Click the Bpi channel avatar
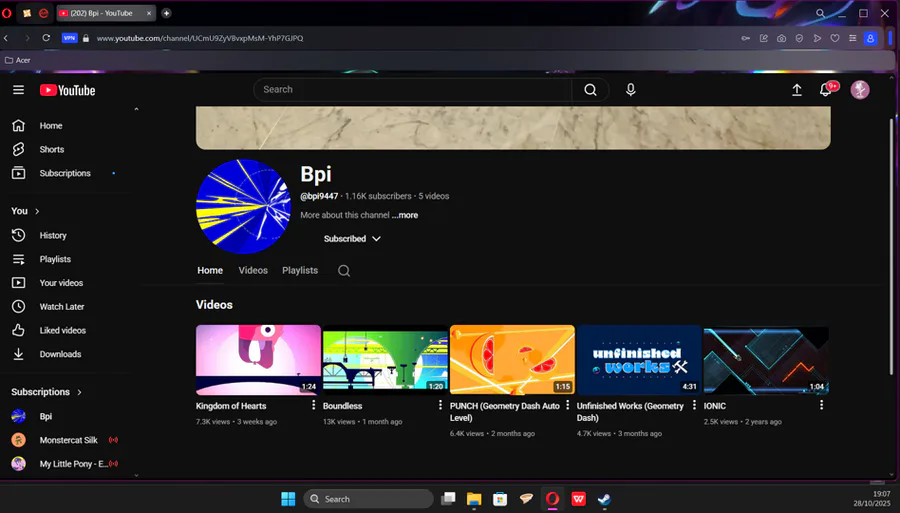Screen dimensions: 900x513 pos(243,207)
